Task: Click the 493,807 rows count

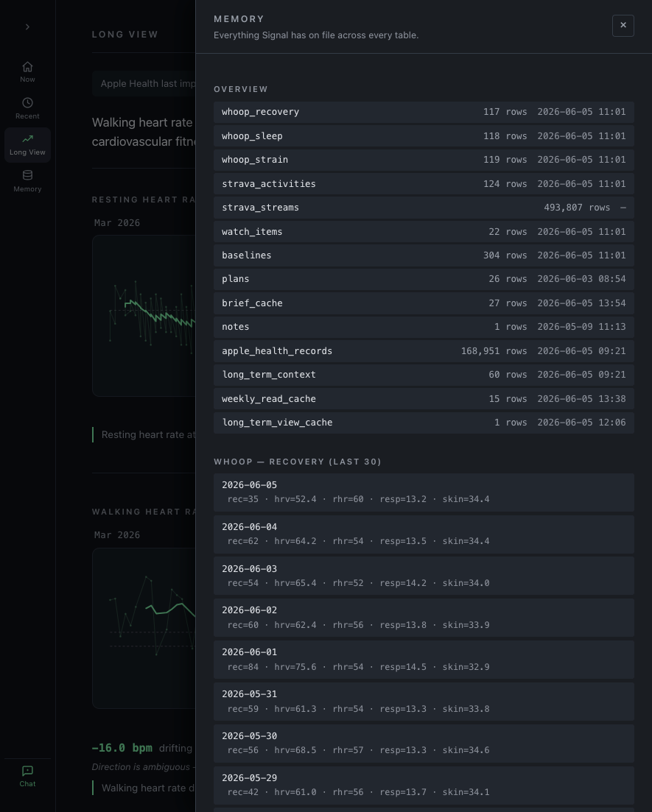Action: click(x=577, y=208)
